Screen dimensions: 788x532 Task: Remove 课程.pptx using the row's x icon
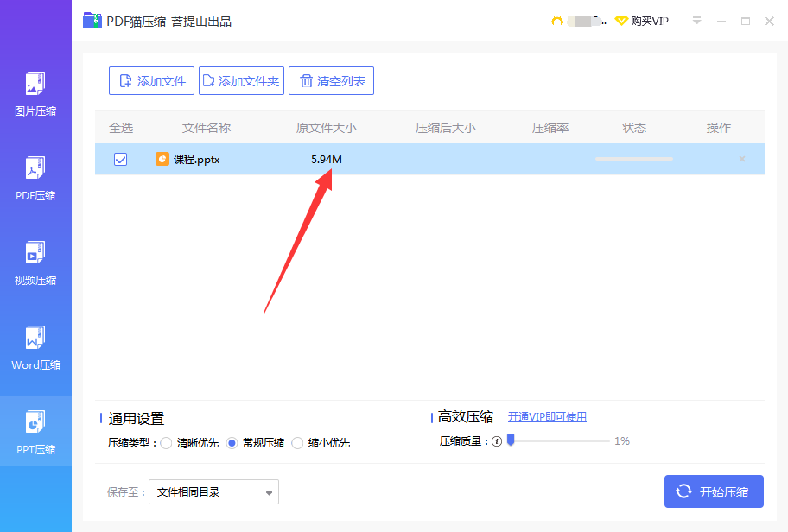[741, 159]
